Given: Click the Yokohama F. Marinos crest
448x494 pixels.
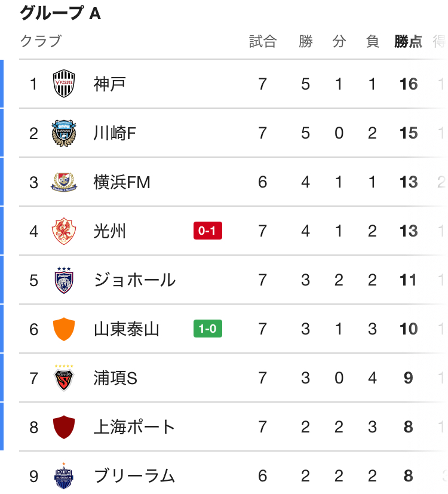Looking at the screenshot, I should [63, 182].
